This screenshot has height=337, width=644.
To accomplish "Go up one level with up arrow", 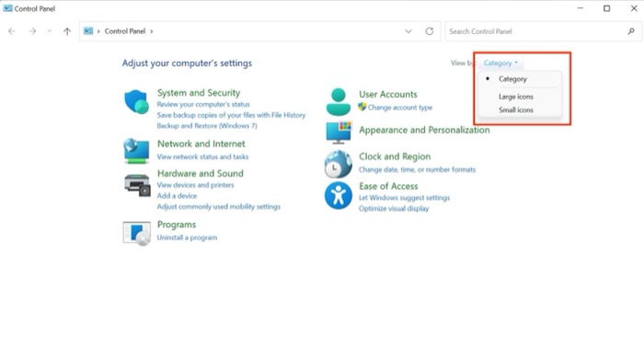I will (x=67, y=31).
